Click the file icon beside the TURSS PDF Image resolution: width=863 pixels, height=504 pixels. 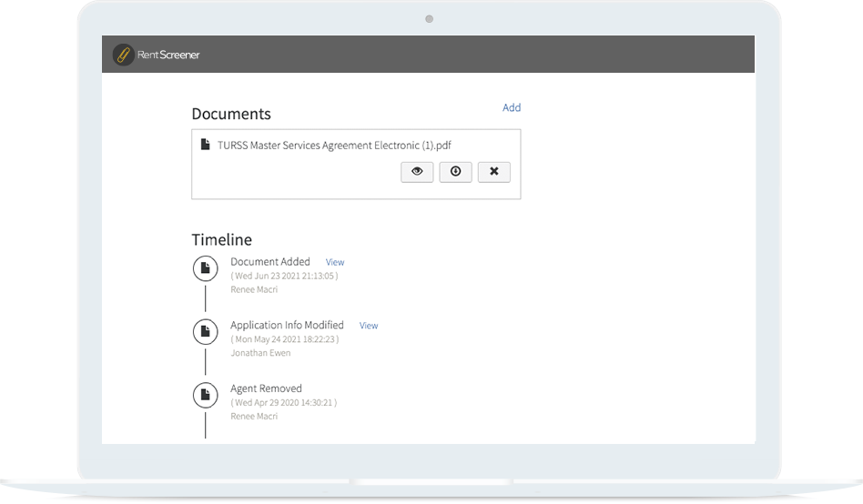[x=206, y=145]
